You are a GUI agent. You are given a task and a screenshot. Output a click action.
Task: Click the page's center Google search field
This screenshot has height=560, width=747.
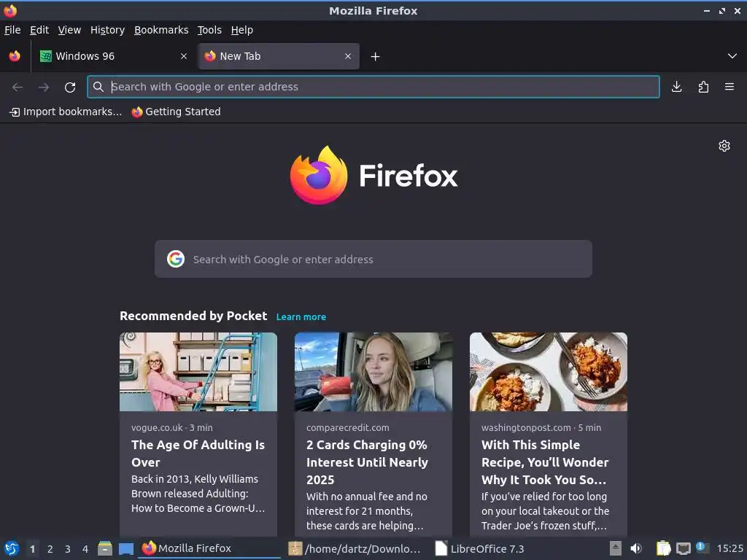click(373, 259)
